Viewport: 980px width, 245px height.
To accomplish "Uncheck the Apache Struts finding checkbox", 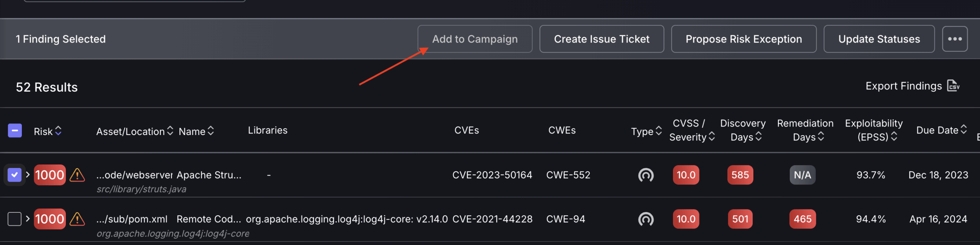I will coord(15,175).
